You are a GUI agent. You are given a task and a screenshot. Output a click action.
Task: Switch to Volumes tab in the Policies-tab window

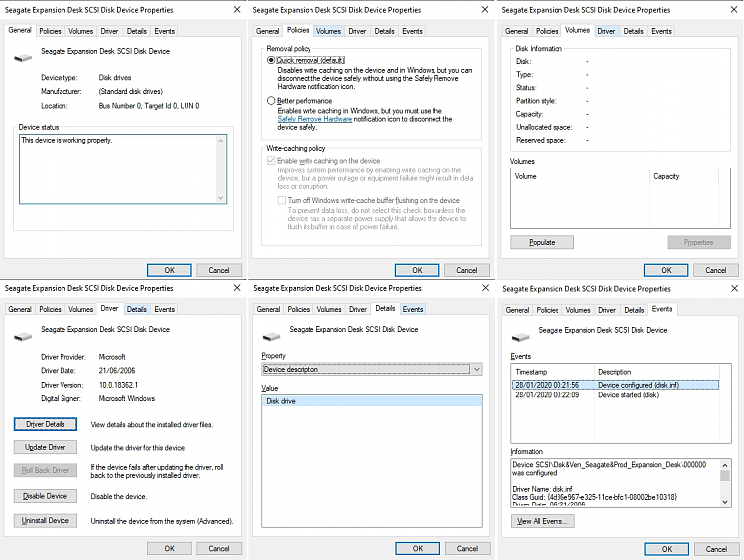328,31
